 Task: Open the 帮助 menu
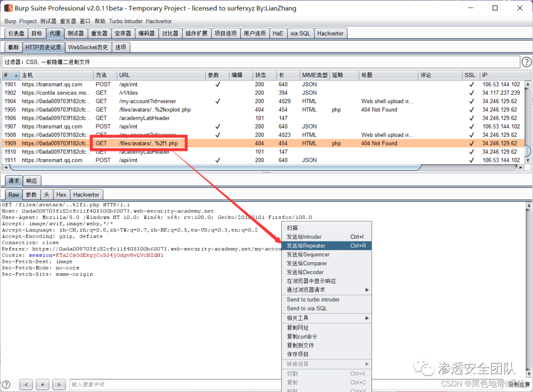click(100, 21)
